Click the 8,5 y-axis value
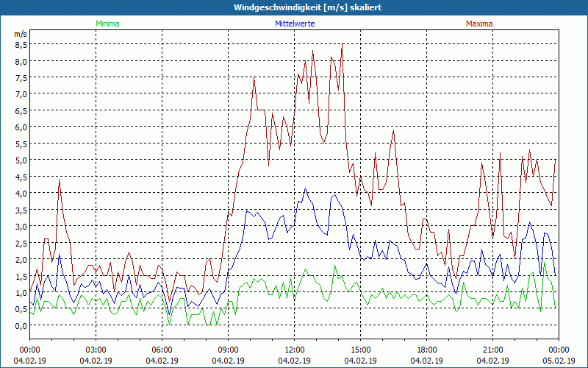Viewport: 588px width, 368px height. coord(21,45)
